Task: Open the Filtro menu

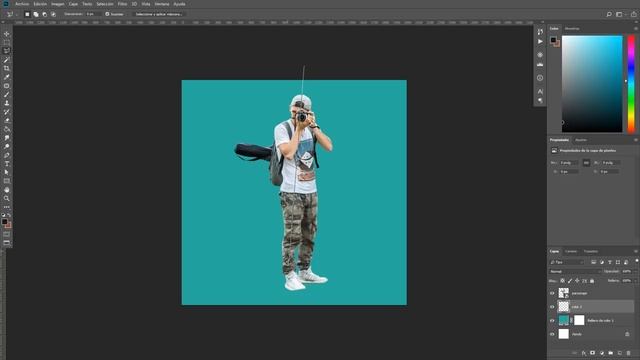Action: 122,4
